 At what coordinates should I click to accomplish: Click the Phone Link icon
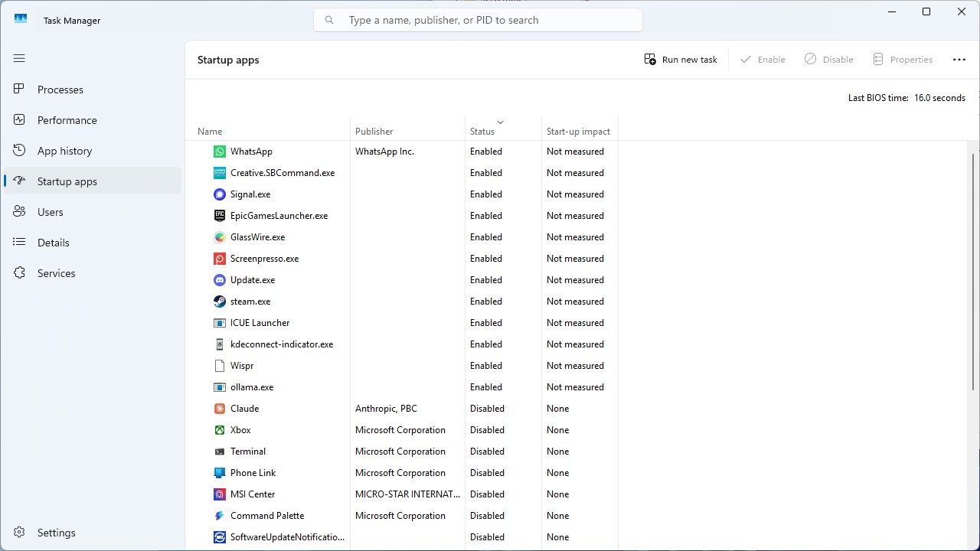point(220,473)
